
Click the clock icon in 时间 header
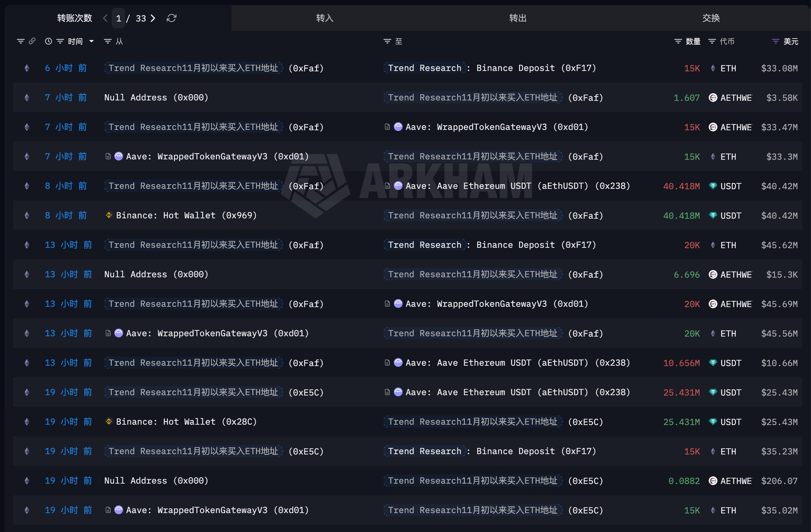click(x=48, y=41)
